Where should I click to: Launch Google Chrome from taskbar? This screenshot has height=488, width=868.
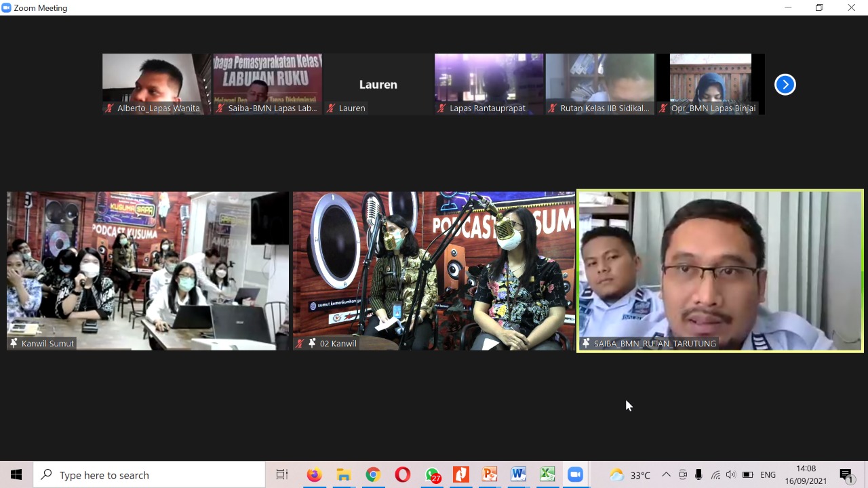(372, 474)
